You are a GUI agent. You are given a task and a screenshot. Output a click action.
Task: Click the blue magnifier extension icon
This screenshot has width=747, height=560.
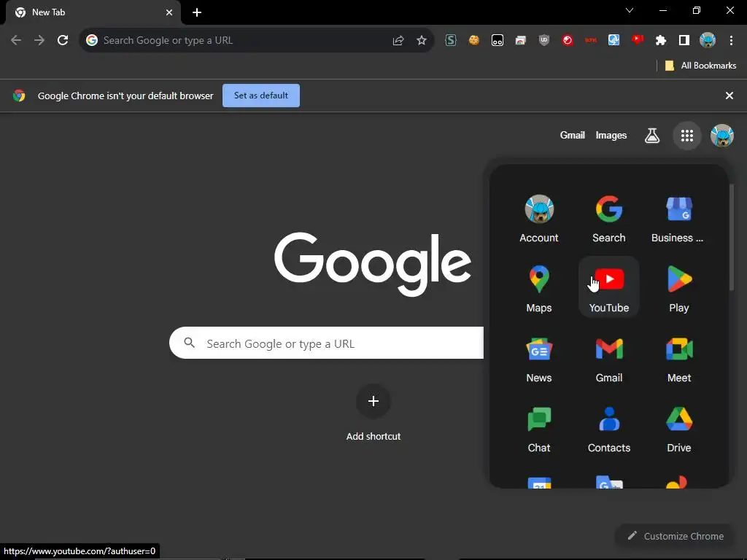(x=614, y=41)
